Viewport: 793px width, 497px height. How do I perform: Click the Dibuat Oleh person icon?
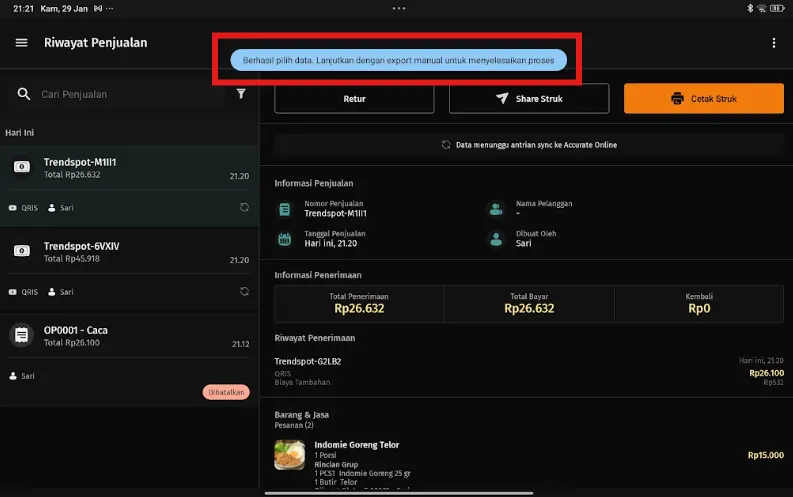coord(496,239)
